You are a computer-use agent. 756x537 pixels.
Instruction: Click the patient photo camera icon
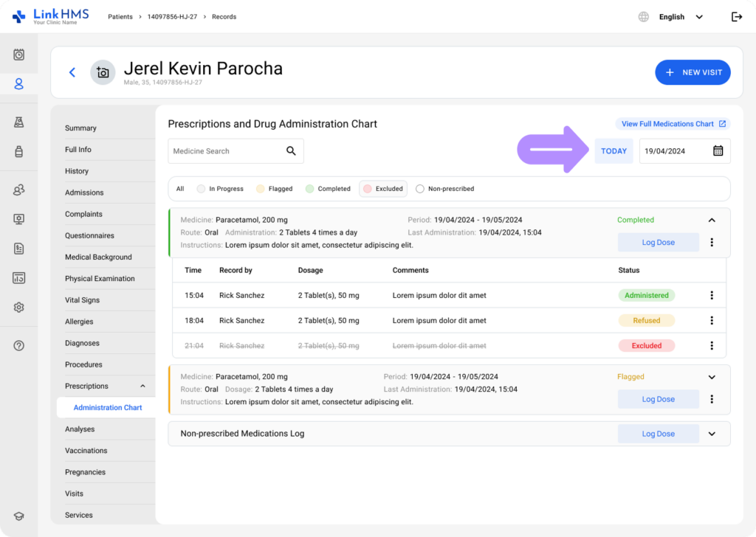(103, 72)
